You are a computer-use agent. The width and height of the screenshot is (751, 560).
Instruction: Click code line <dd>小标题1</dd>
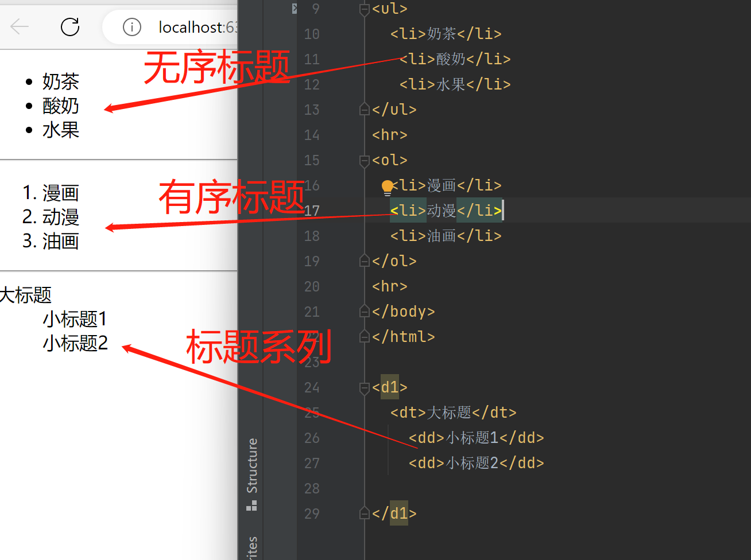pos(477,438)
